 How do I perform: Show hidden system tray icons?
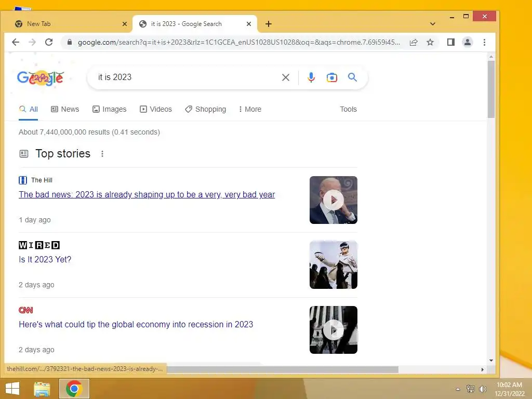pyautogui.click(x=458, y=389)
